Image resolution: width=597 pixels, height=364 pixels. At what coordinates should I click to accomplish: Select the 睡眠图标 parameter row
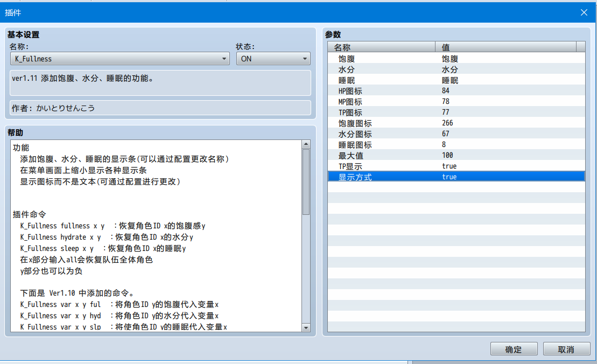click(456, 145)
